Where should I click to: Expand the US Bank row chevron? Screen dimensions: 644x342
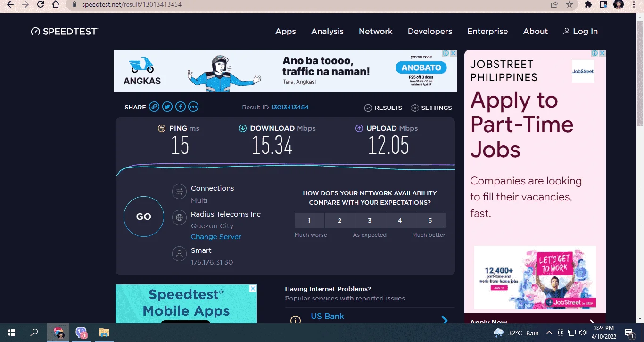click(445, 320)
